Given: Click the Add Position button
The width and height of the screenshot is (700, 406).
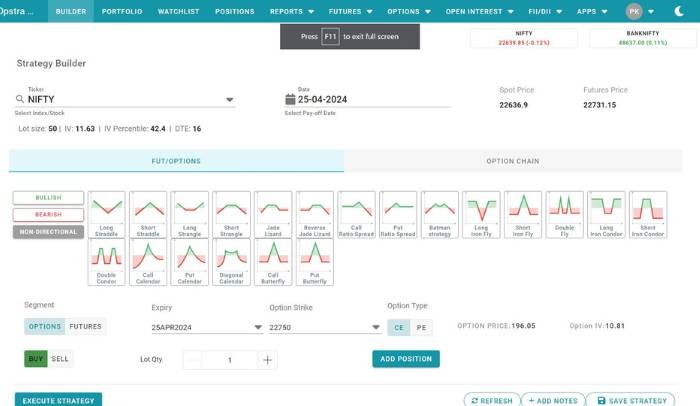Looking at the screenshot, I should pyautogui.click(x=406, y=359).
